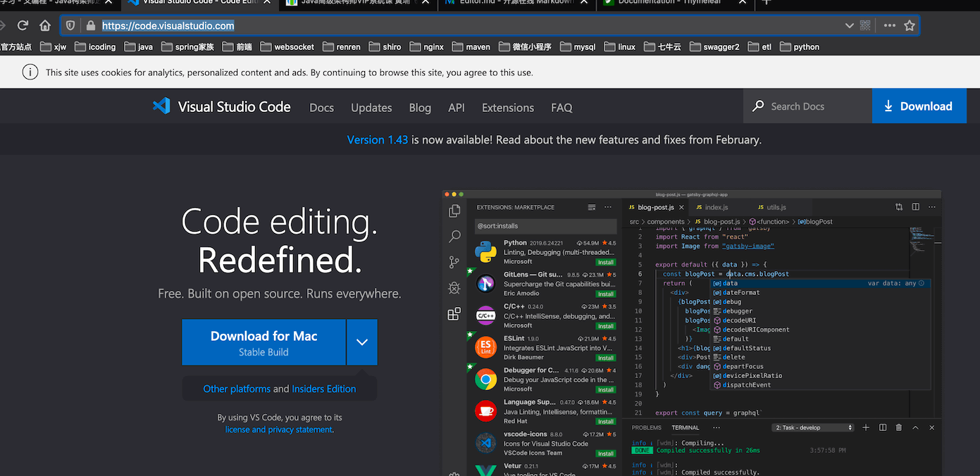Open the Other platforms link

tap(237, 389)
